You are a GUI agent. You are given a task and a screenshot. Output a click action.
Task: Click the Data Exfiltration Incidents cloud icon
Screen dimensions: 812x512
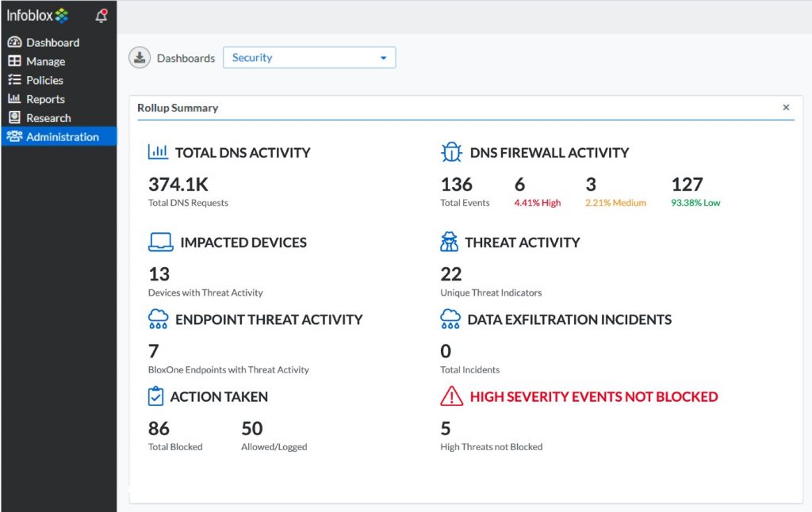tap(450, 319)
